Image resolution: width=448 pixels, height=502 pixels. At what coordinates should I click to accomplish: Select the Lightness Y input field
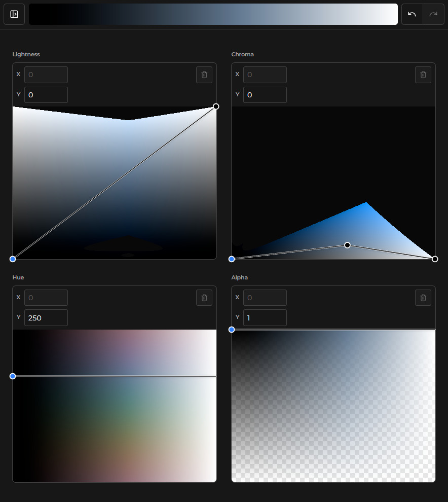46,94
